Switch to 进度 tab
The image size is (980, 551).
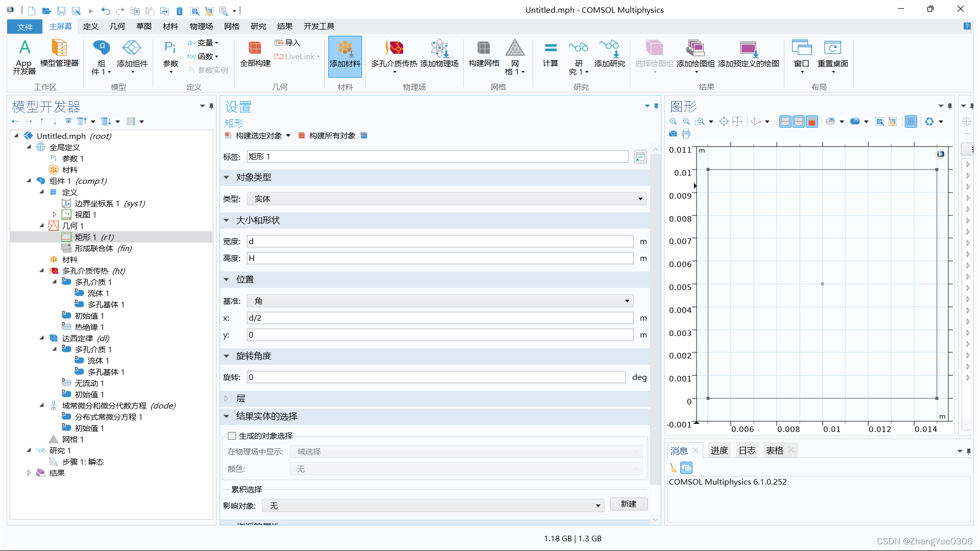tap(719, 450)
